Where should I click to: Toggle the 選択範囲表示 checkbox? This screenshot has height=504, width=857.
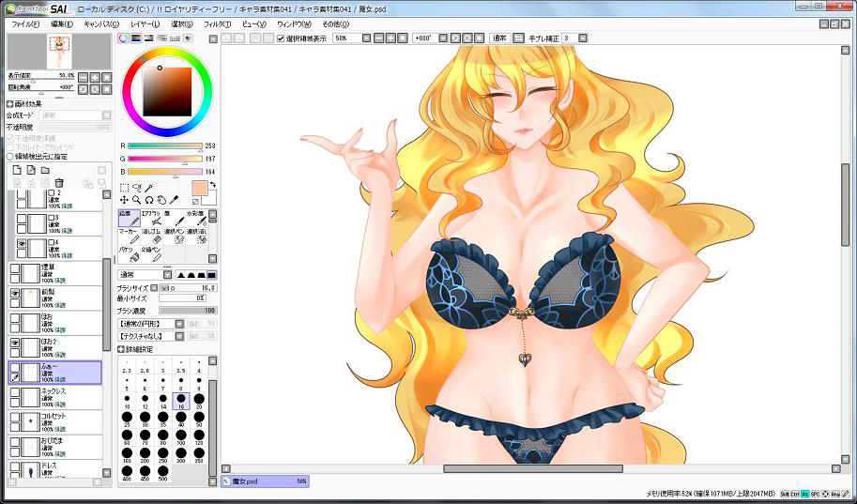coord(281,38)
